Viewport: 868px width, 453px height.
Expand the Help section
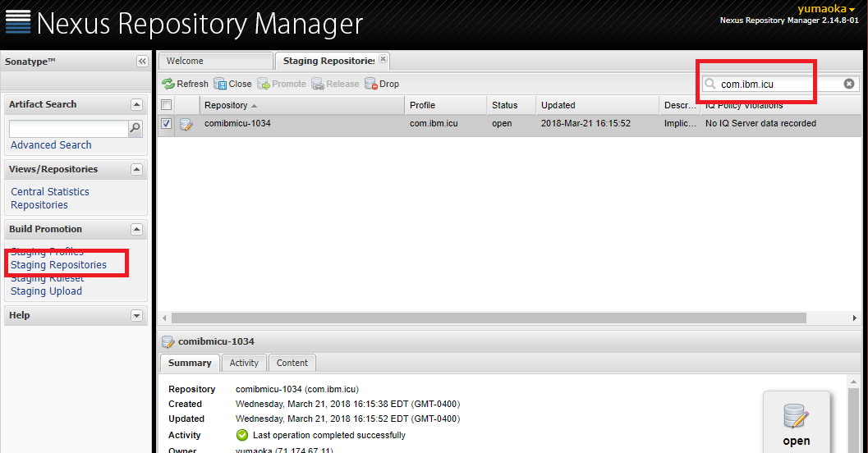[136, 315]
